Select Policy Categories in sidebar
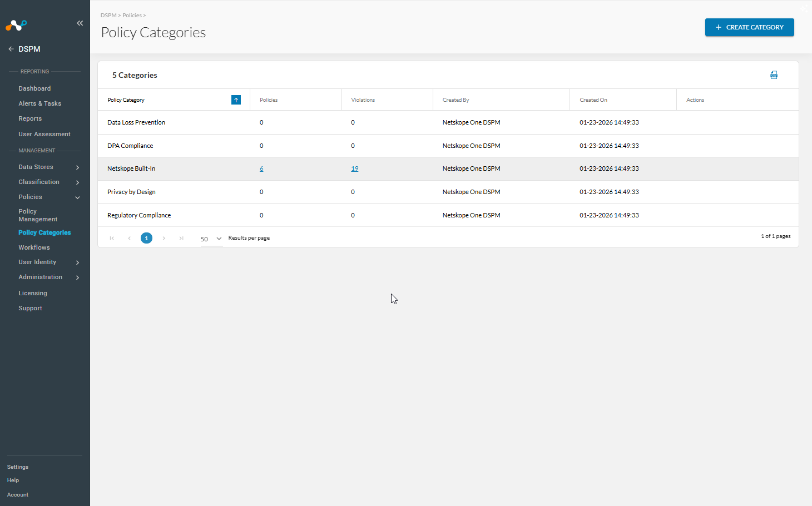Image resolution: width=812 pixels, height=506 pixels. [x=44, y=232]
